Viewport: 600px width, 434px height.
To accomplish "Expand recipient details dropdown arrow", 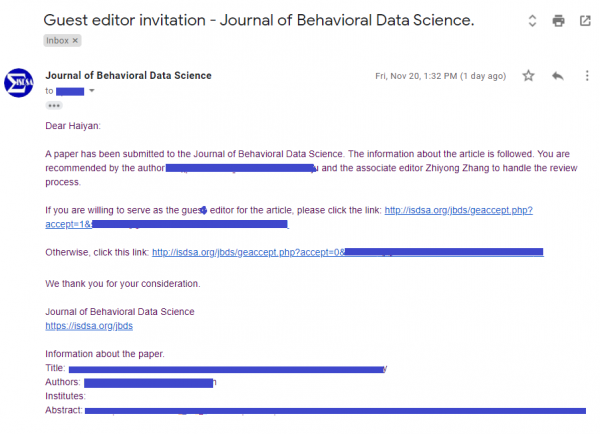I will pyautogui.click(x=91, y=91).
